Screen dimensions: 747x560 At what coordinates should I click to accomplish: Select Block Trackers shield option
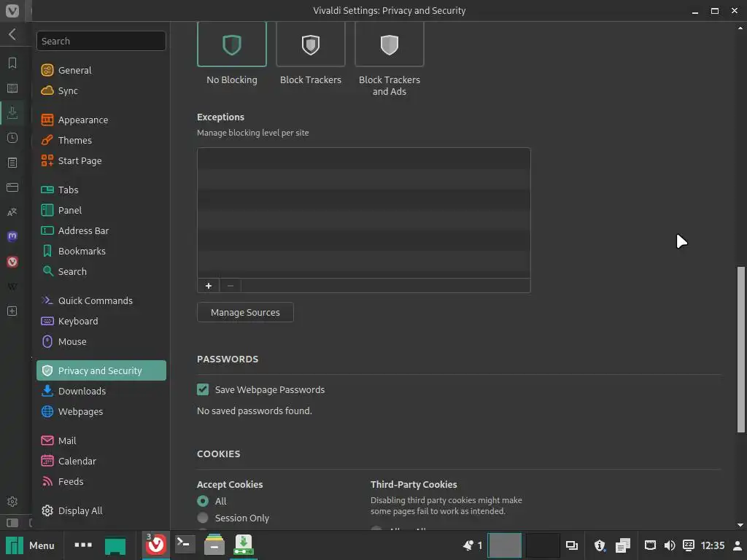pos(311,44)
